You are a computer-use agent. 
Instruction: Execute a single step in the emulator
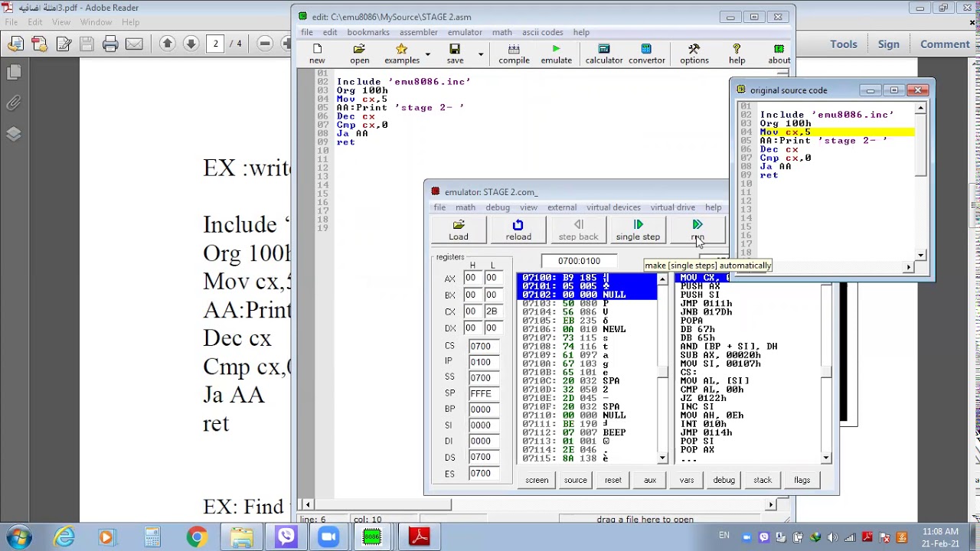(x=638, y=230)
